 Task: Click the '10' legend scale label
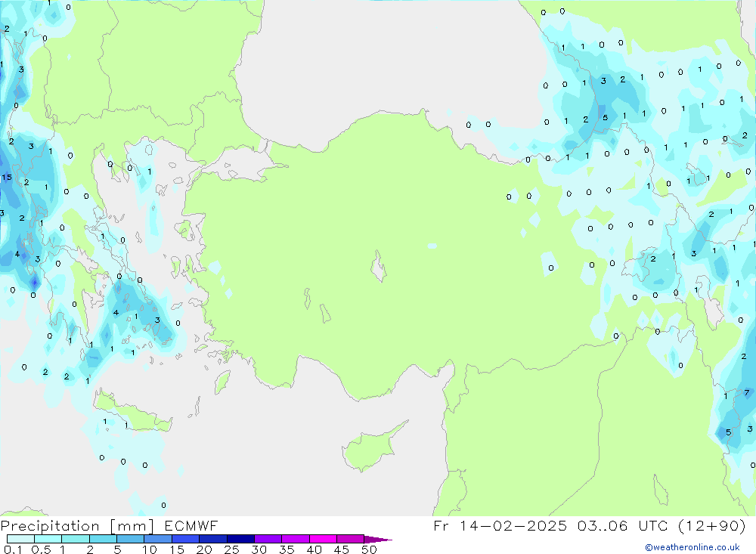click(x=150, y=549)
